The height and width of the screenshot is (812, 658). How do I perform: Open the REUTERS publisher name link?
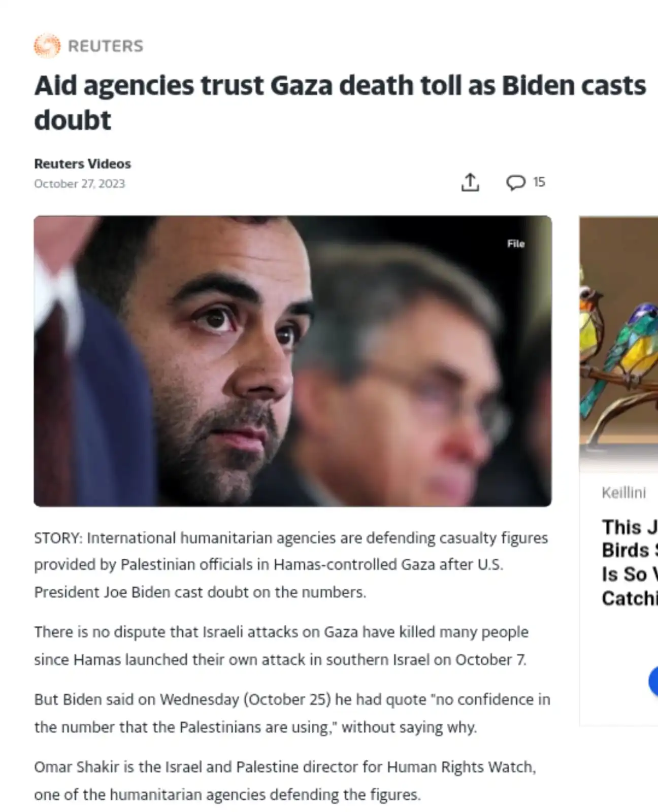coord(106,46)
